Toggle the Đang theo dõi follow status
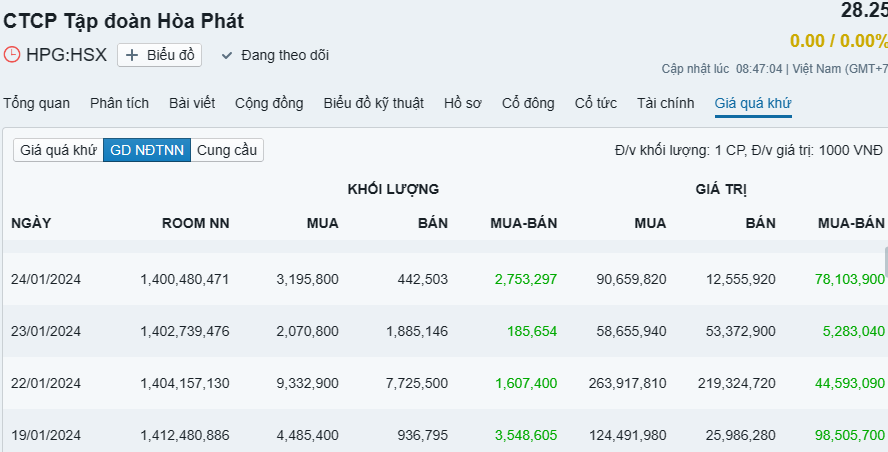The image size is (888, 452). pos(275,55)
